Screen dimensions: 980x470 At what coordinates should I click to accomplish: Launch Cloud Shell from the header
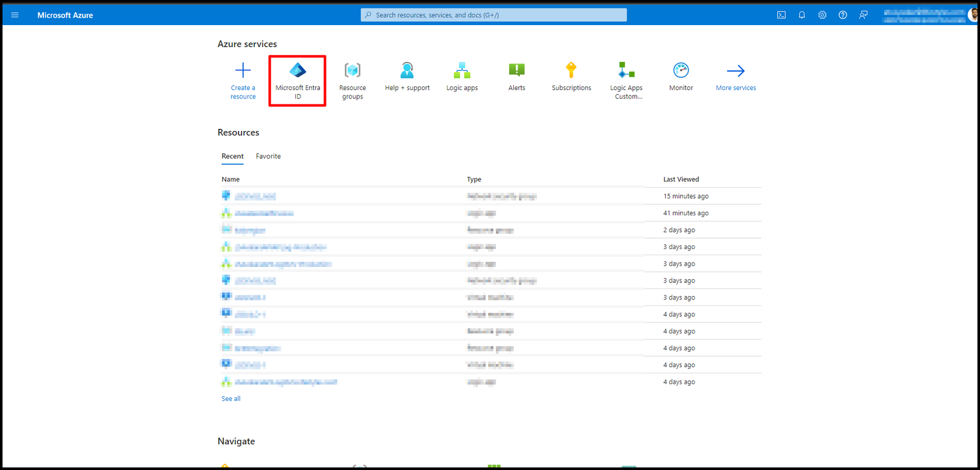pos(782,15)
